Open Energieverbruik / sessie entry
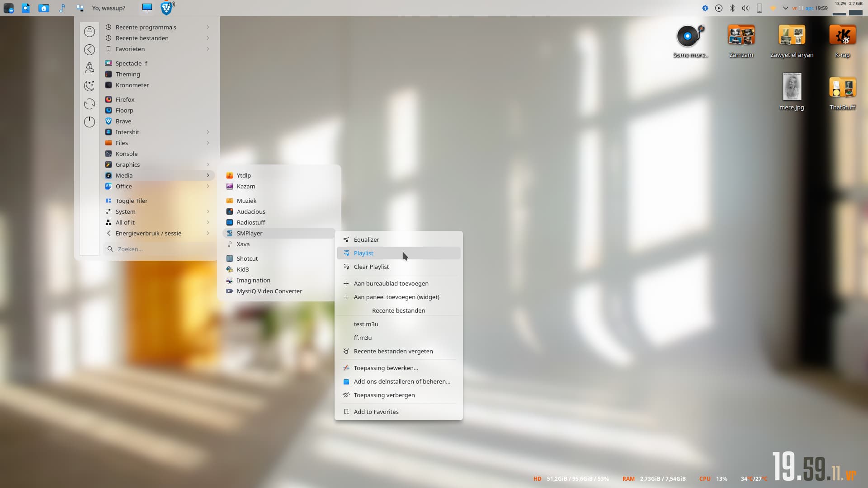 (x=159, y=233)
